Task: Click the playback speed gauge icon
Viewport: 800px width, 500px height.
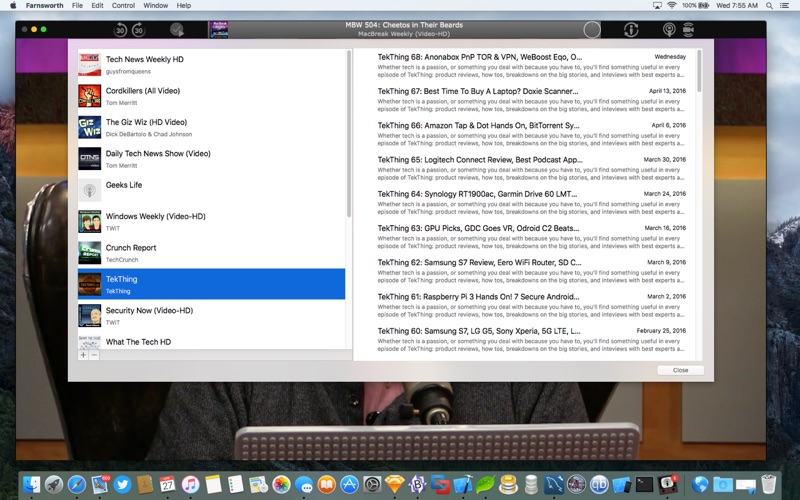Action: tap(177, 30)
